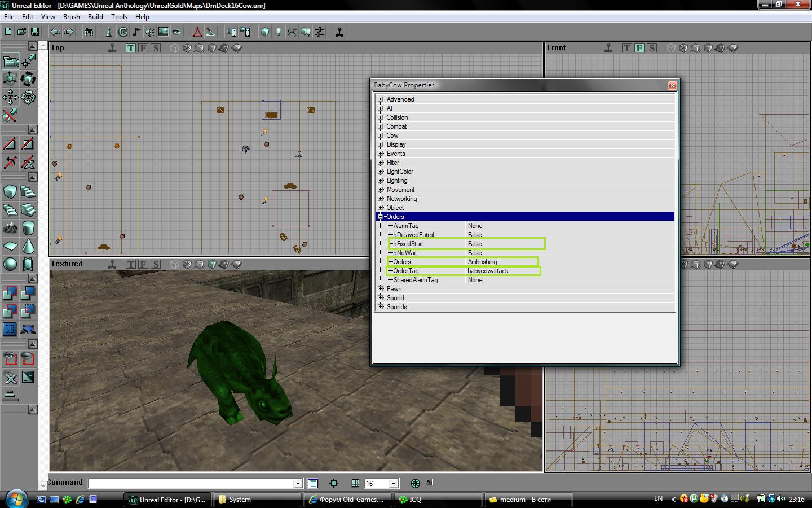This screenshot has width=812, height=508.
Task: Click the Build Lighting lightbulb icon
Action: [278, 32]
